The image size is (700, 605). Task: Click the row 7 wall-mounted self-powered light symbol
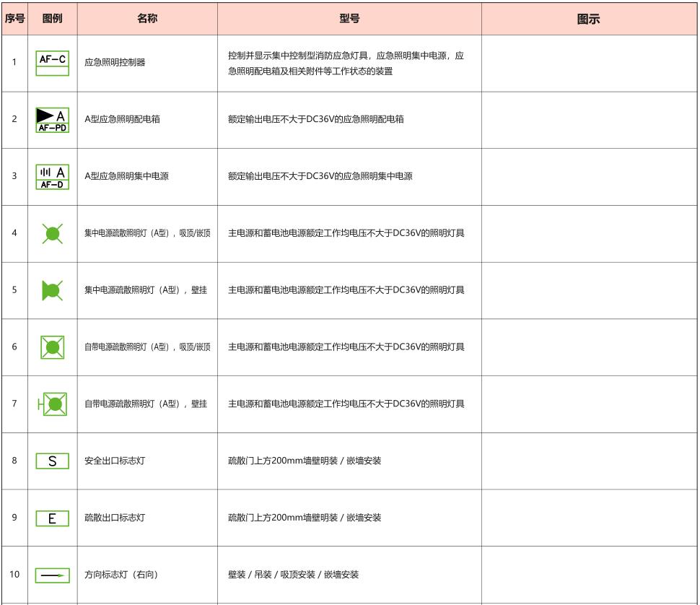53,404
